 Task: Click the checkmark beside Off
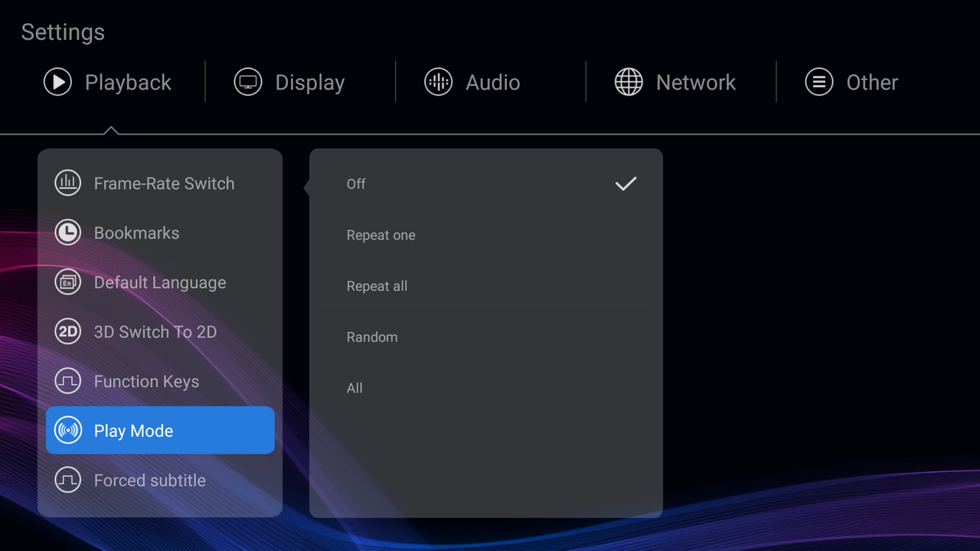[626, 184]
